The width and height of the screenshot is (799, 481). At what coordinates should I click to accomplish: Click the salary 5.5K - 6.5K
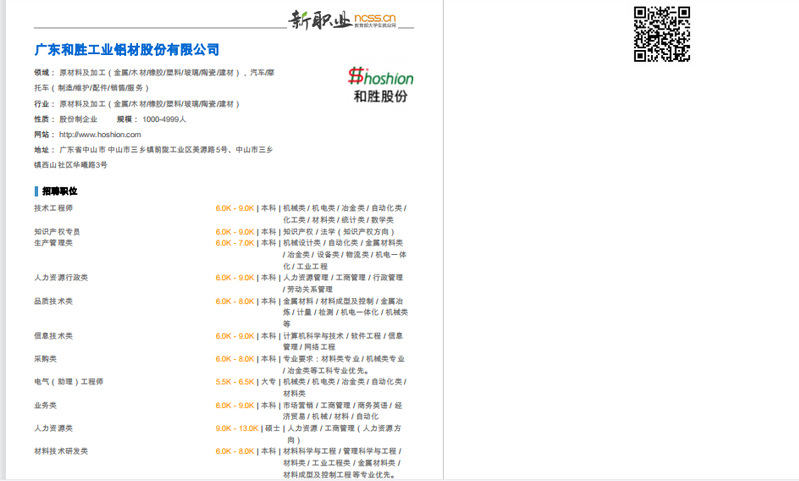[234, 382]
